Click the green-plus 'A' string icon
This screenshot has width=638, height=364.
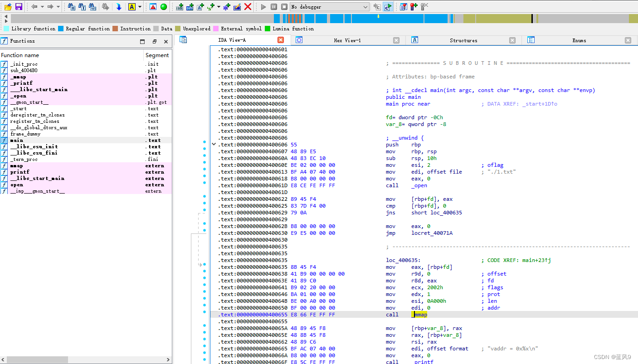[x=200, y=7]
